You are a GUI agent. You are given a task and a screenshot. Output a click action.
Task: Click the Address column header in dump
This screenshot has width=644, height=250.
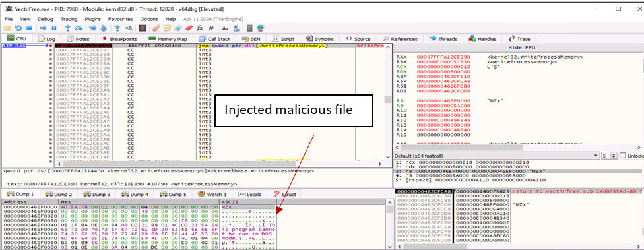(30, 202)
